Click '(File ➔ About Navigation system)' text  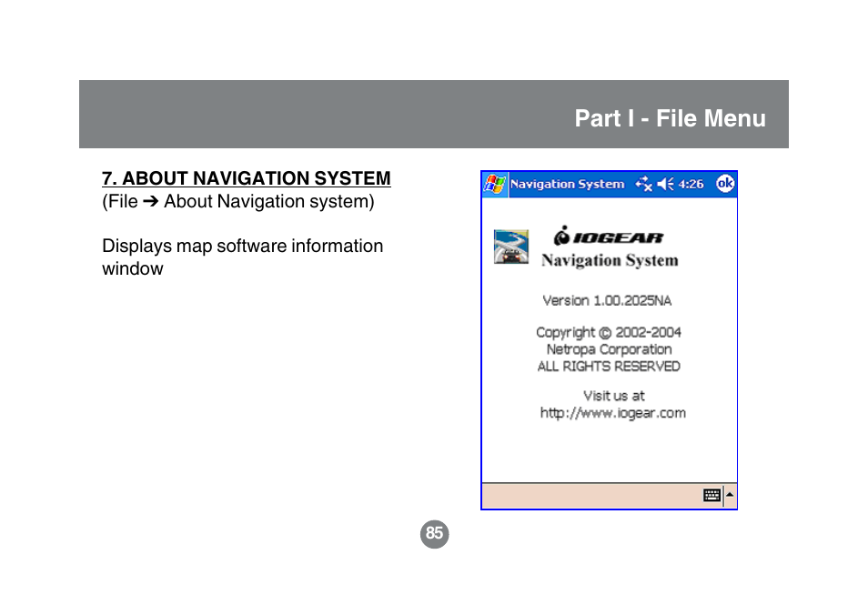238,201
